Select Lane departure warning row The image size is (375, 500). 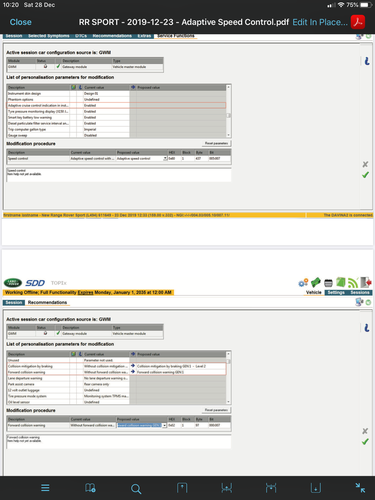point(117,378)
